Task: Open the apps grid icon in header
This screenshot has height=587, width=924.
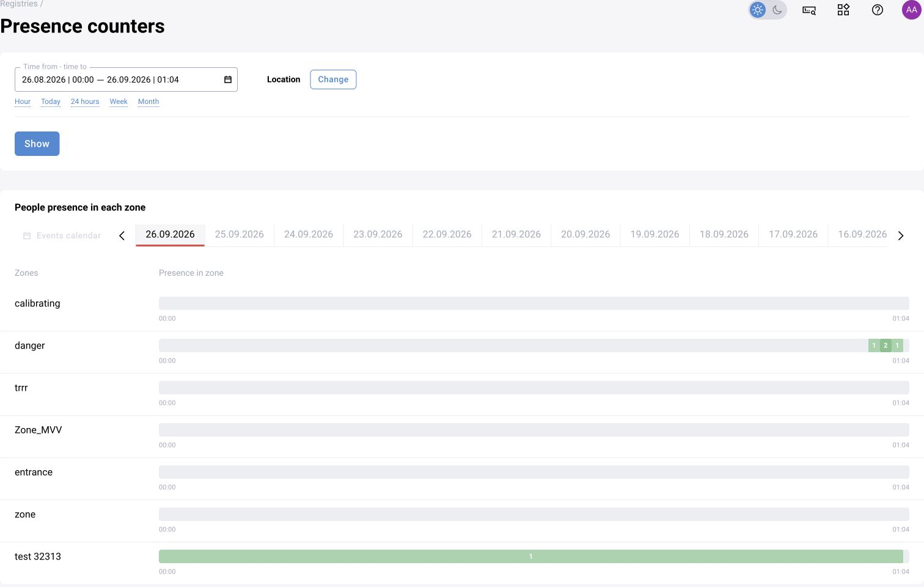Action: [x=843, y=10]
